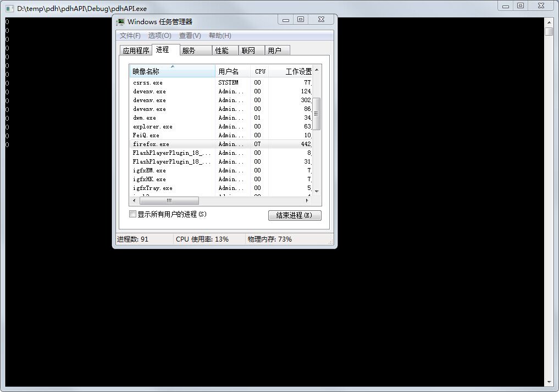Click the 结束进程 button
The image size is (559, 392).
pos(295,215)
